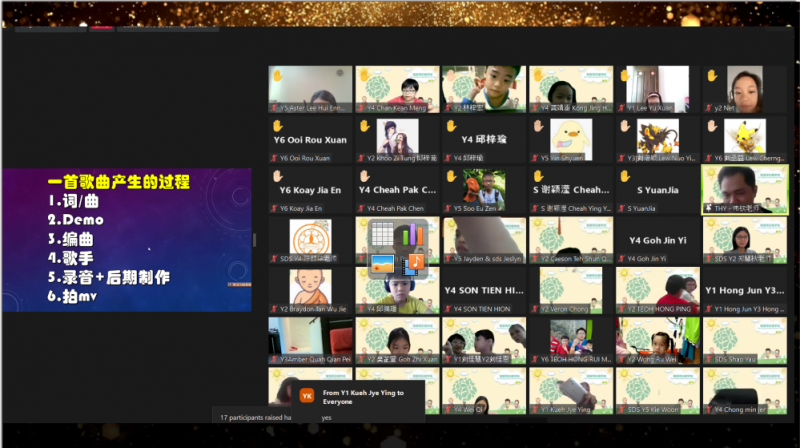The image size is (800, 448).
Task: Click muted mic icon on Y4 Goh Jin Yi
Action: pos(623,258)
